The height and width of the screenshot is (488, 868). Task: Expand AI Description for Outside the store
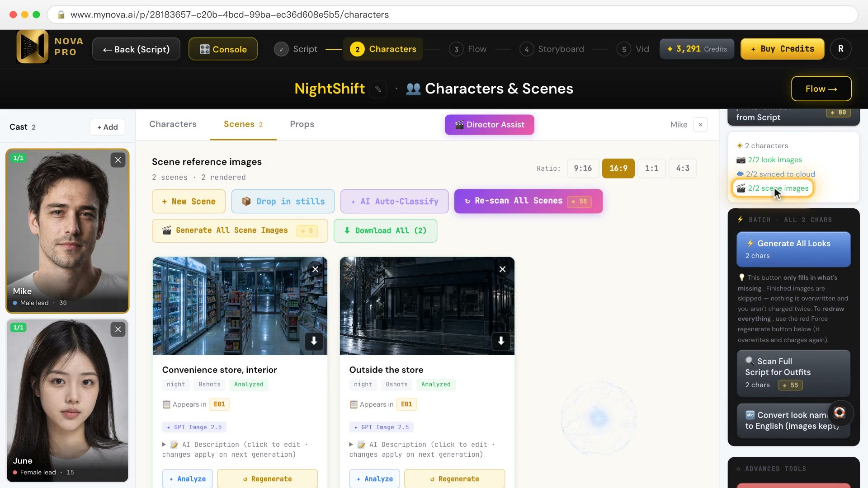pyautogui.click(x=422, y=450)
